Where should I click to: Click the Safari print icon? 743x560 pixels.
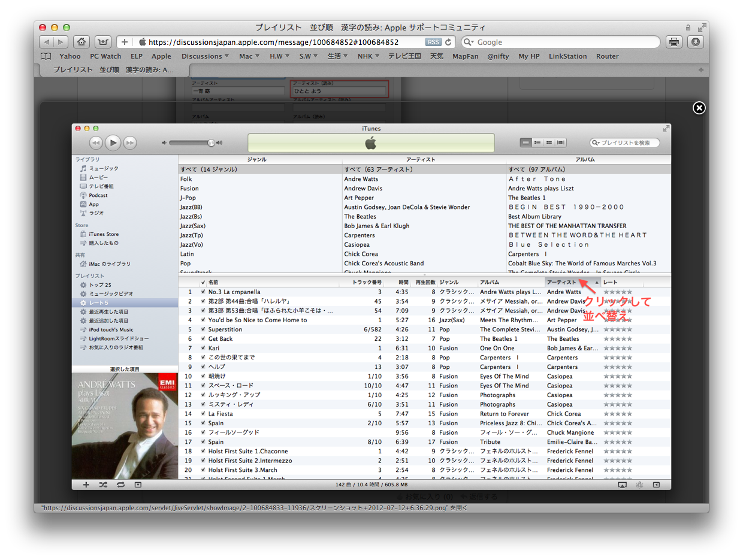click(674, 42)
